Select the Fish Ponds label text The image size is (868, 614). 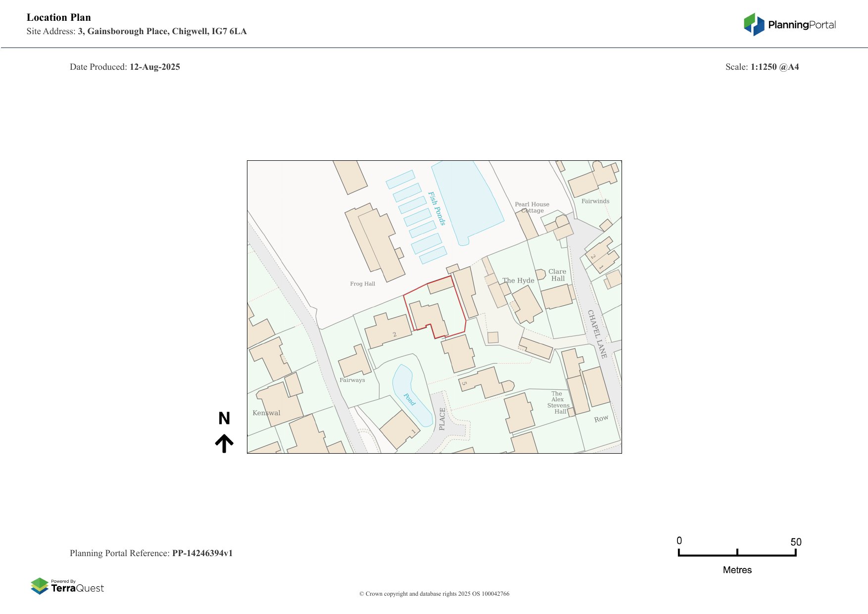coord(436,208)
